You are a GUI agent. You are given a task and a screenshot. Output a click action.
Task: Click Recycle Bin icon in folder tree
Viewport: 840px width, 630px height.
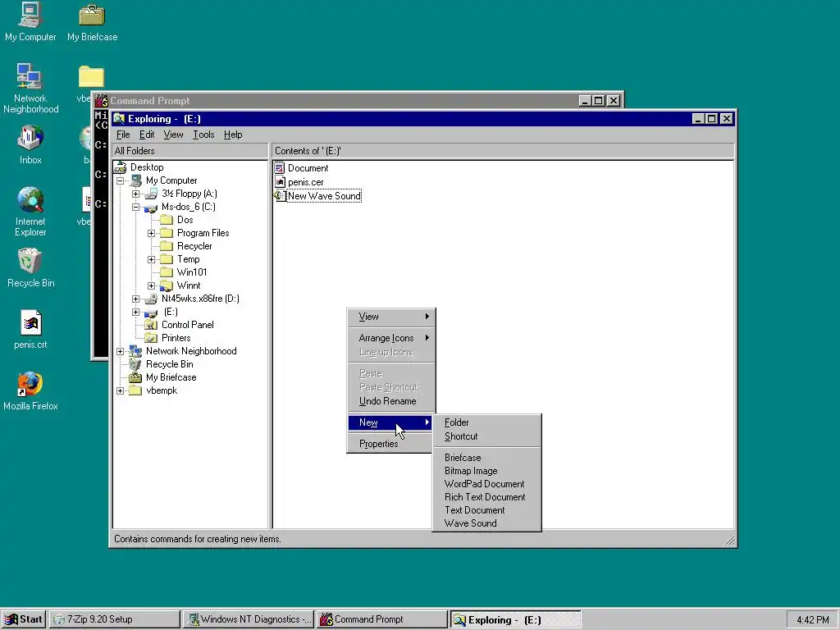pyautogui.click(x=136, y=364)
